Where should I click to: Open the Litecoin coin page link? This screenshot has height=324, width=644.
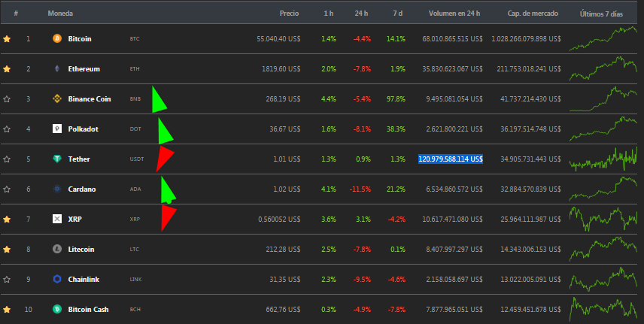[x=81, y=250]
